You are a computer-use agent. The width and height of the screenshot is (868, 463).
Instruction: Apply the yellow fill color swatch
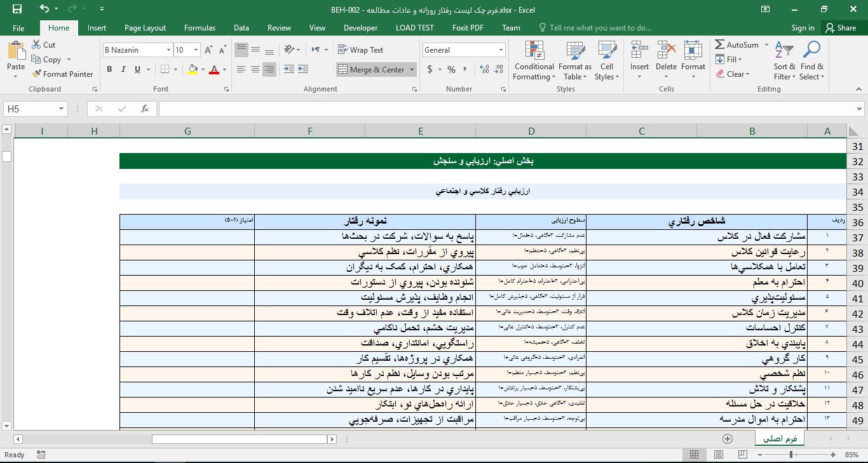tap(193, 69)
